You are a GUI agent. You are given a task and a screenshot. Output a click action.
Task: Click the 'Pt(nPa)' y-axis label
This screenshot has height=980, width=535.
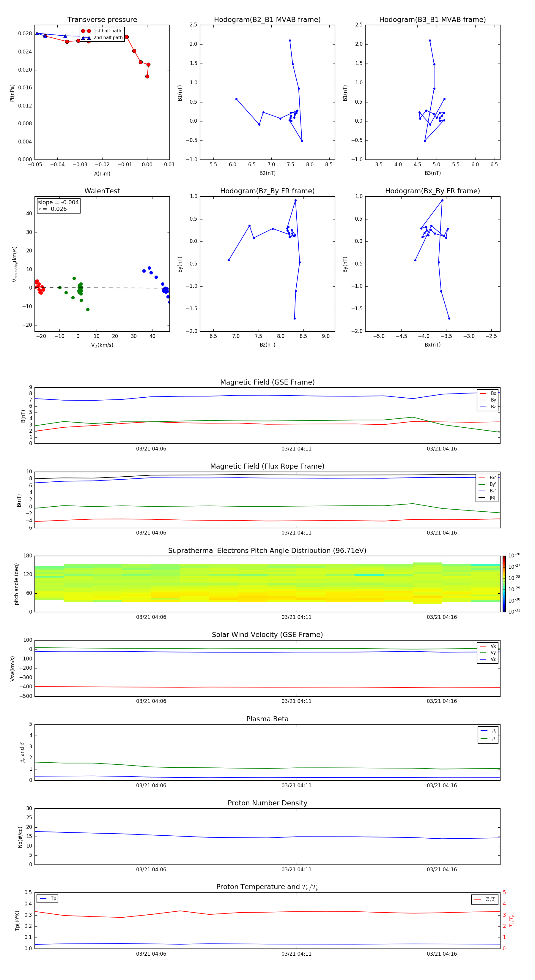pyautogui.click(x=12, y=93)
